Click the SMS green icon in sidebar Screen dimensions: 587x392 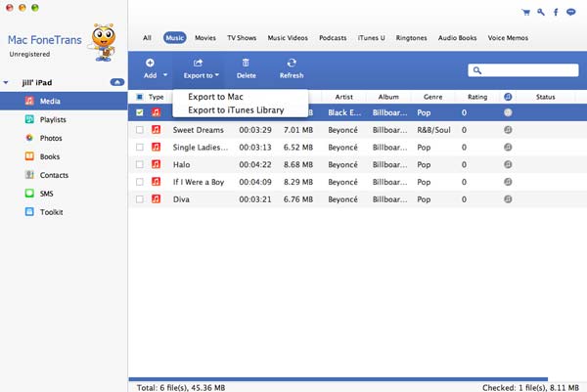[29, 194]
